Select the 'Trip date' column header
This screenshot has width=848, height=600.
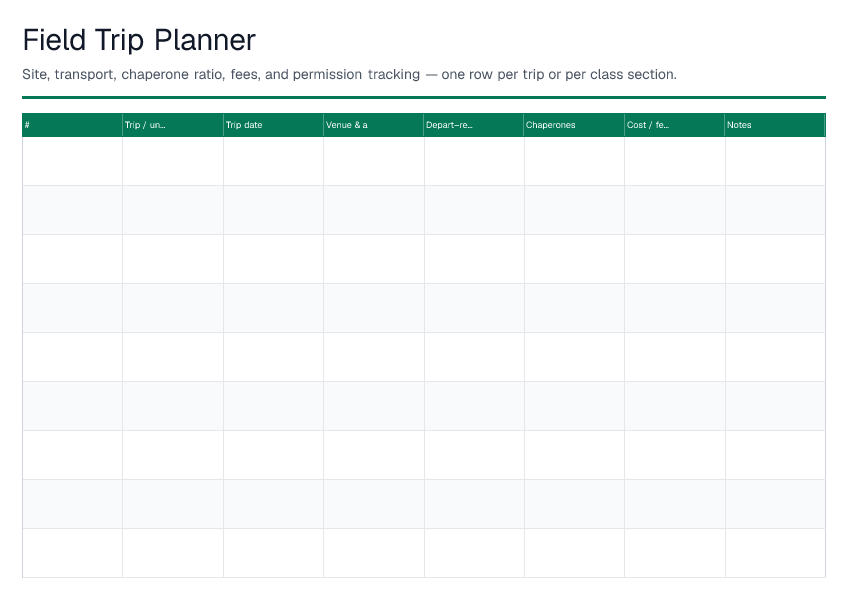274,125
